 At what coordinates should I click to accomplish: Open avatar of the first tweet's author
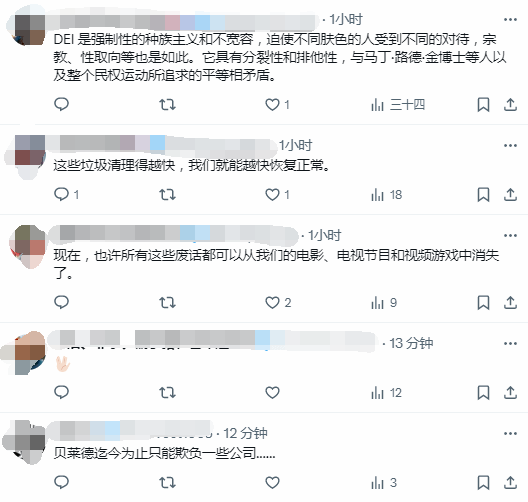pos(28,30)
